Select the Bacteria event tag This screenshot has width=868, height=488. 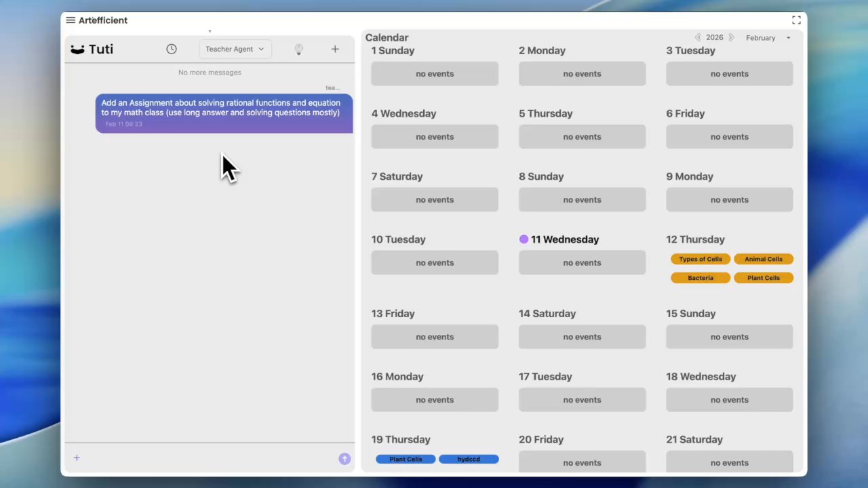click(x=701, y=278)
